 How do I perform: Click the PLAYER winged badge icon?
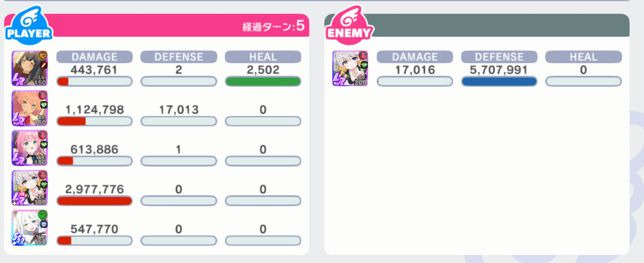click(x=29, y=27)
